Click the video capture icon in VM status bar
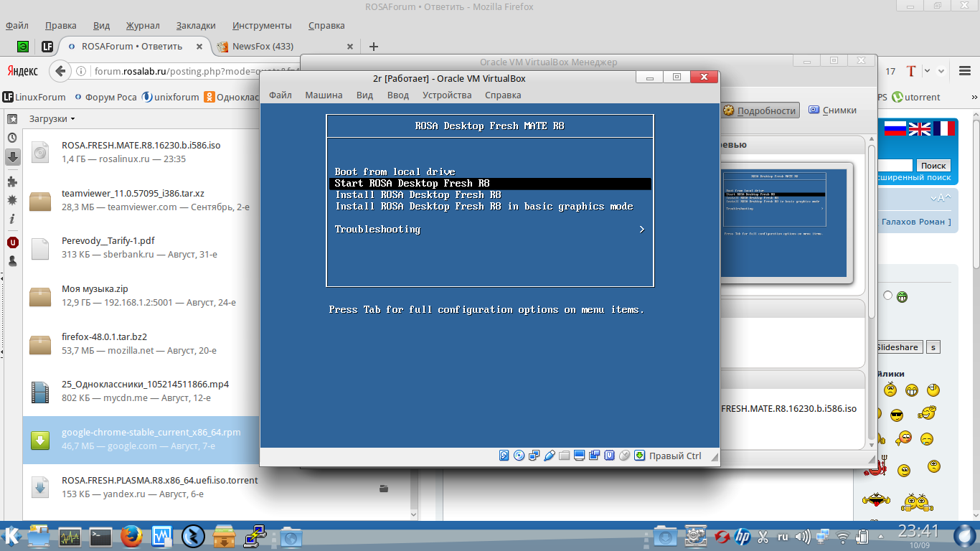Image resolution: width=980 pixels, height=551 pixels. (x=595, y=456)
